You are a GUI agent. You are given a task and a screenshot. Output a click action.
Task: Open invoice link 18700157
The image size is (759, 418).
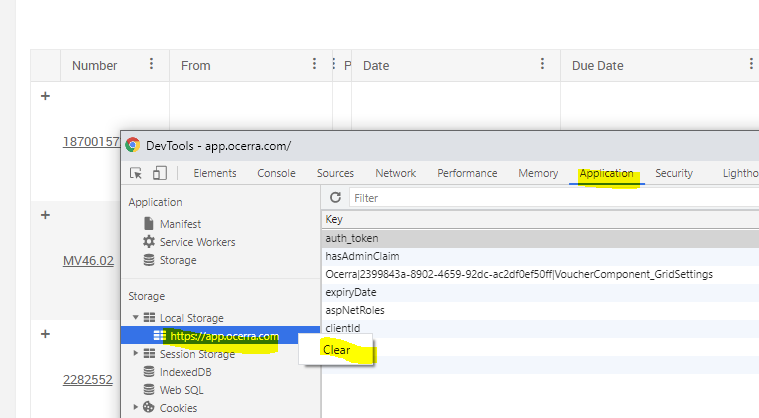coord(91,142)
